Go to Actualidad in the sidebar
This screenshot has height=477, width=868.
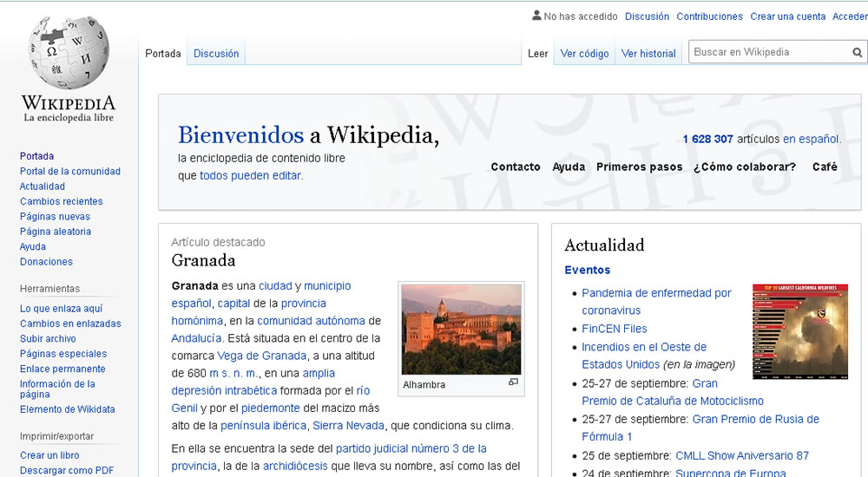(x=43, y=186)
